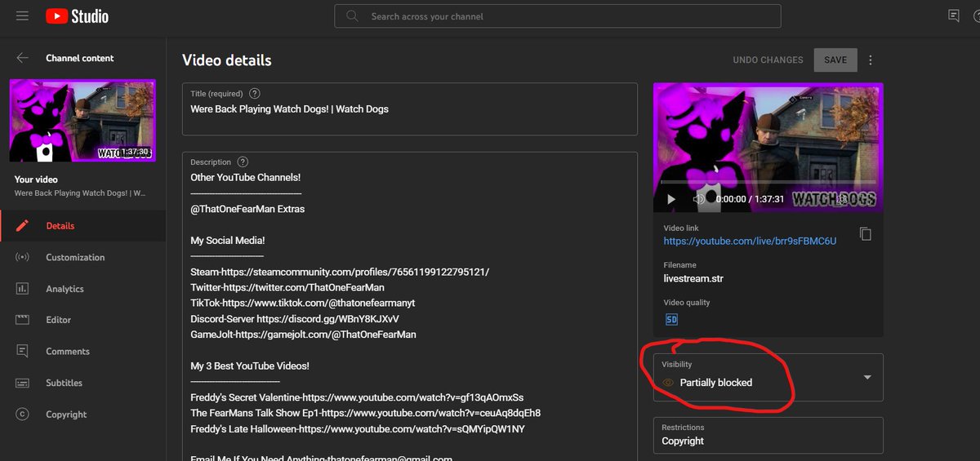Click the Subtitles sidebar icon
The height and width of the screenshot is (461, 980).
[x=23, y=383]
